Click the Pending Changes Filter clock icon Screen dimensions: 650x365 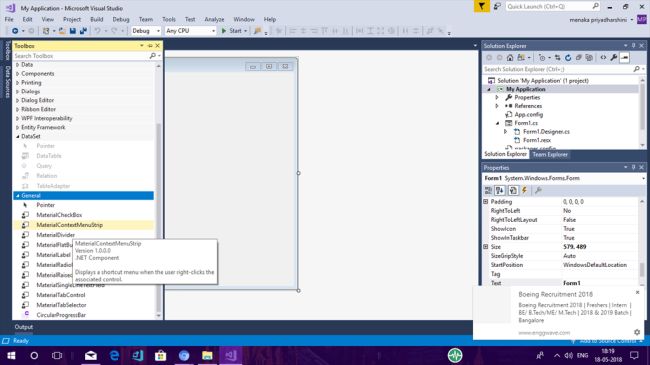pyautogui.click(x=542, y=58)
